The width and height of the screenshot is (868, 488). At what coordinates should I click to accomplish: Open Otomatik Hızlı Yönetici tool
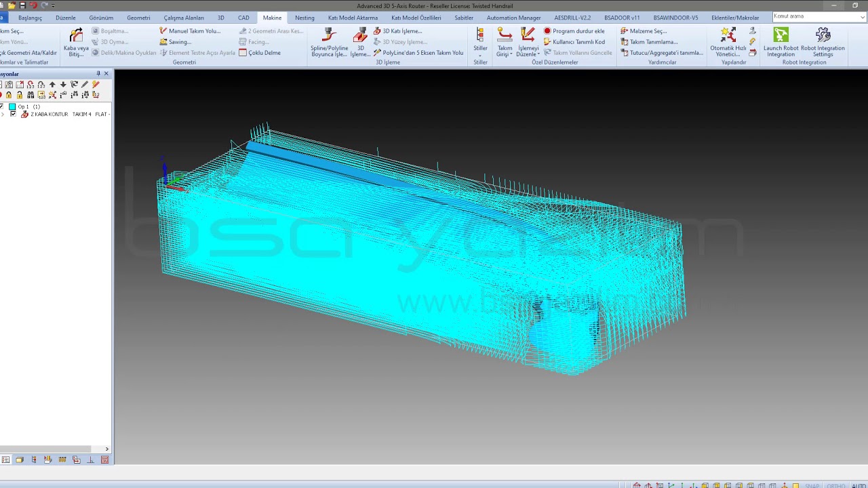click(728, 41)
